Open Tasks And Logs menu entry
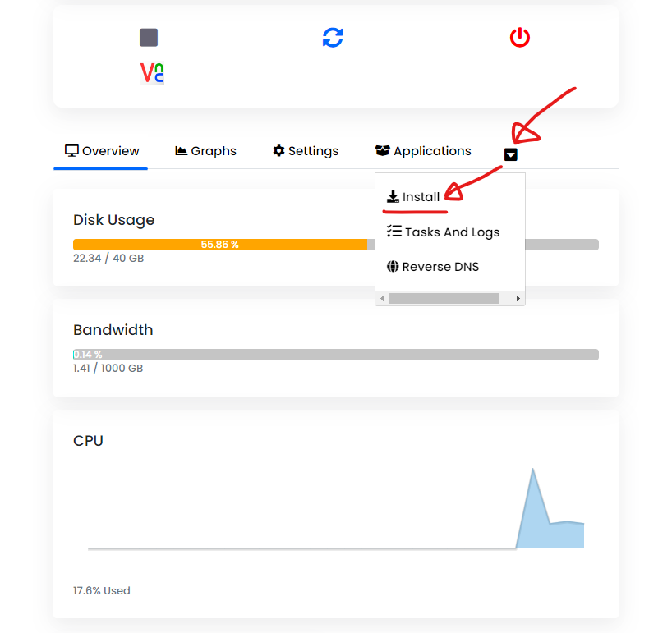This screenshot has height=633, width=672. 443,232
